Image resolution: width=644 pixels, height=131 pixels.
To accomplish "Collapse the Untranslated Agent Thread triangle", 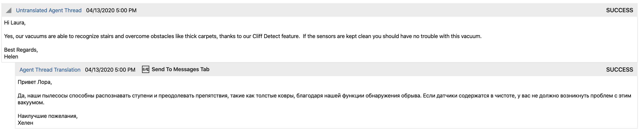I will point(9,10).
